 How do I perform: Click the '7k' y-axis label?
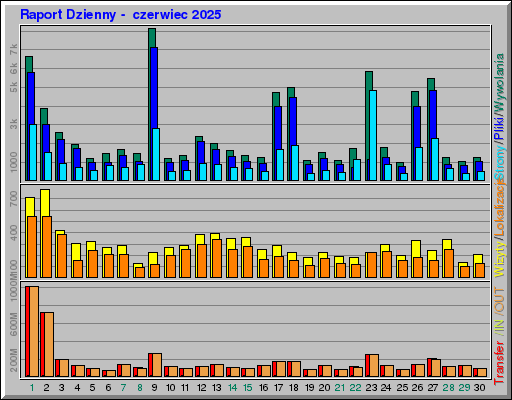[x=14, y=50]
